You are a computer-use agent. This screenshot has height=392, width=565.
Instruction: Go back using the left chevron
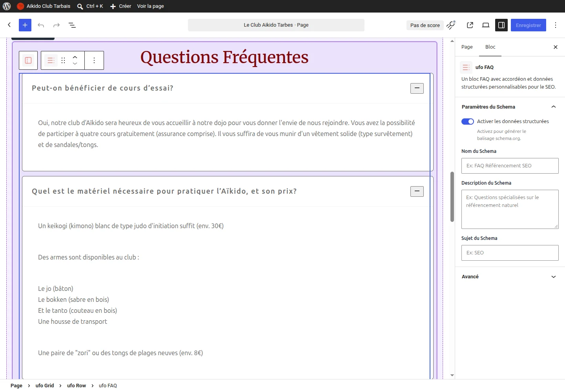click(x=9, y=25)
